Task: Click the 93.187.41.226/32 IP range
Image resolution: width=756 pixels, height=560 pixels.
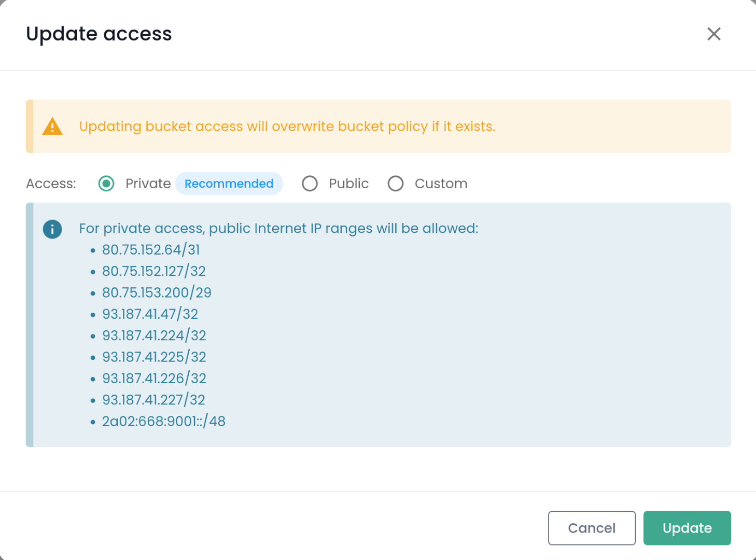Action: pyautogui.click(x=154, y=379)
